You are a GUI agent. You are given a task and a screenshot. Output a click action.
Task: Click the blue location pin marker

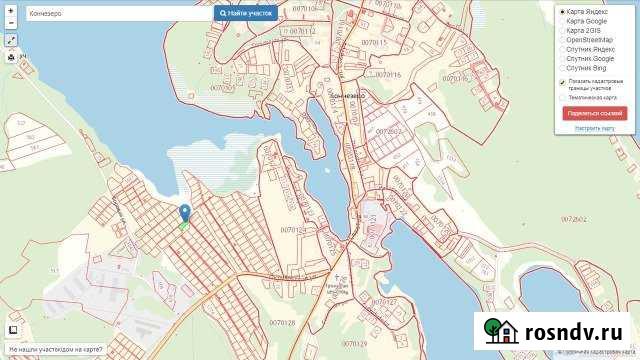(185, 213)
